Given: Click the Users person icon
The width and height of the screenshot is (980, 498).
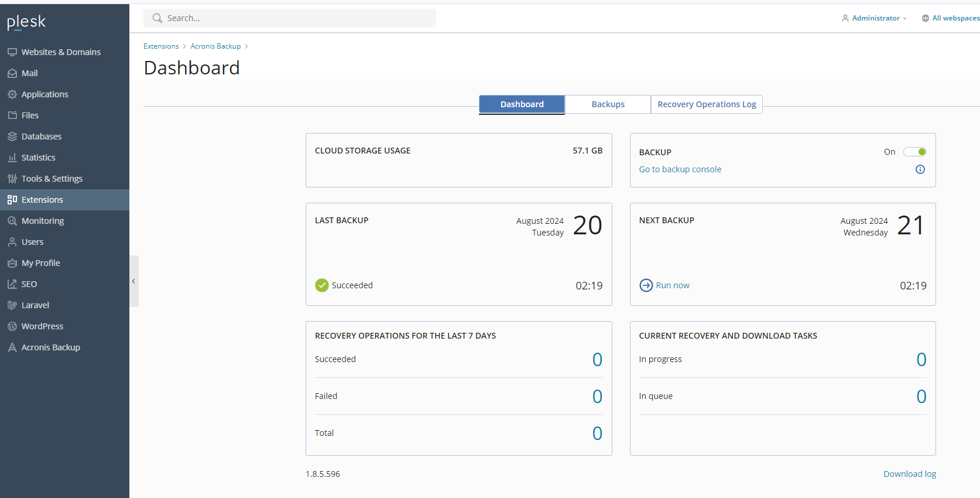Looking at the screenshot, I should pyautogui.click(x=12, y=242).
